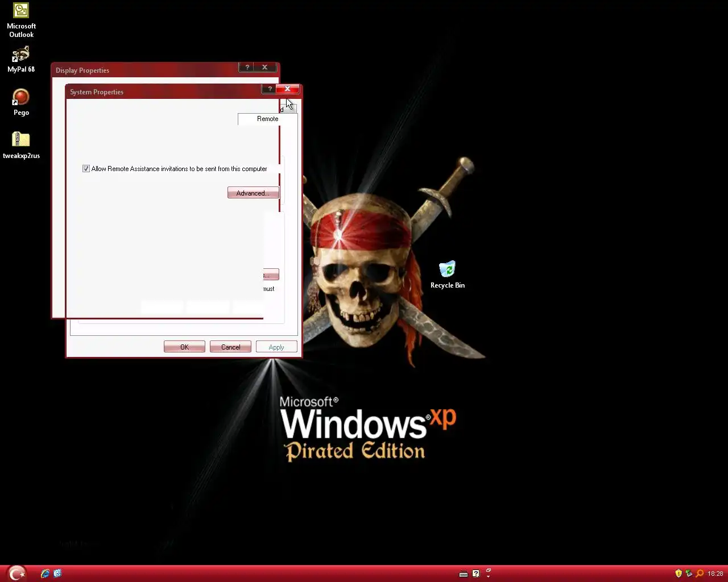Select the Pego desktop shortcut
This screenshot has height=582, width=728.
[x=21, y=102]
